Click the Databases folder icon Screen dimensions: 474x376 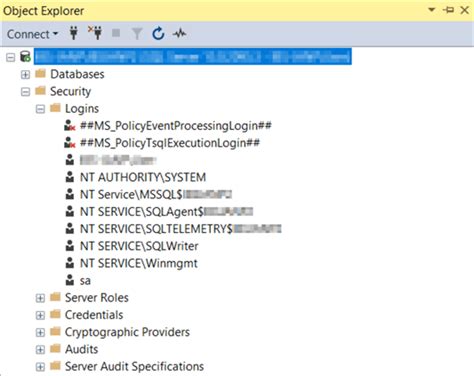40,73
